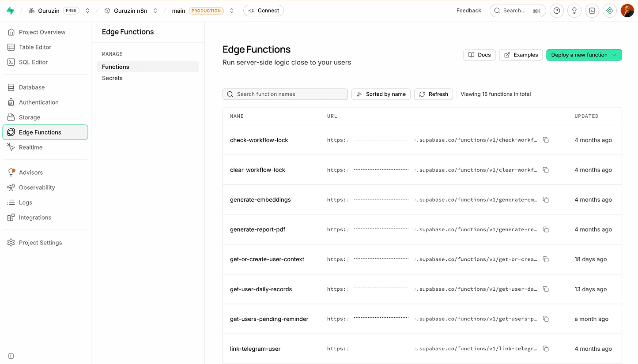Viewport: 638px width, 364px height.
Task: Expand the Guruzin n8n project switcher
Action: point(155,11)
